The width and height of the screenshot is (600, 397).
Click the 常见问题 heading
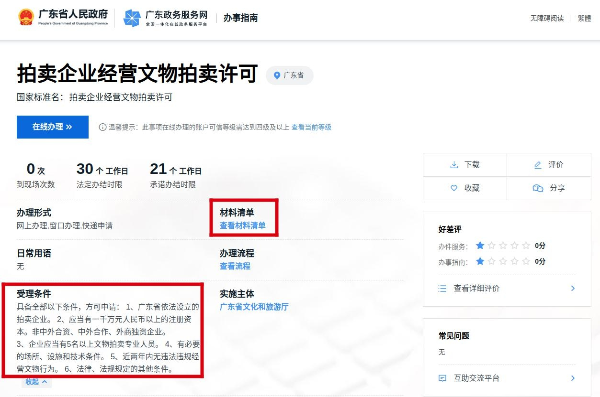(x=454, y=336)
